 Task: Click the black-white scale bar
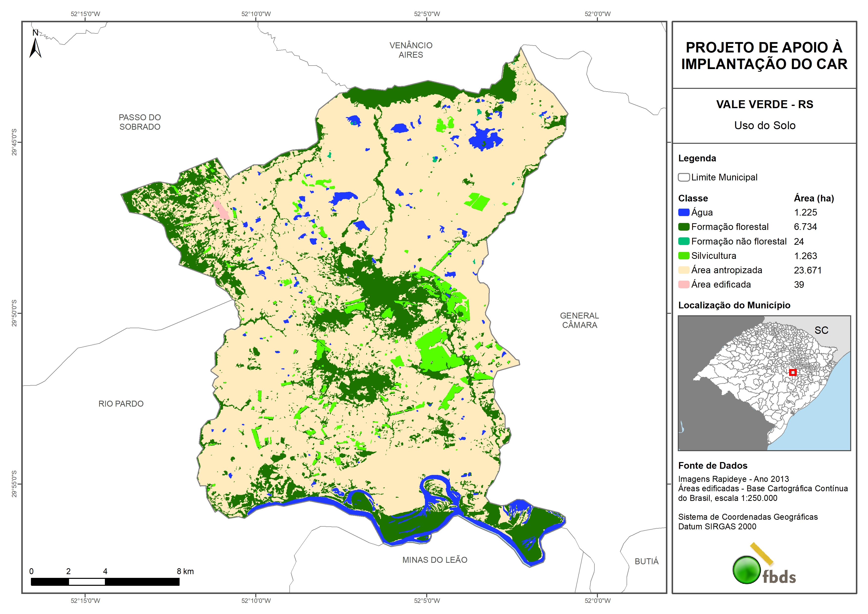coord(105,582)
